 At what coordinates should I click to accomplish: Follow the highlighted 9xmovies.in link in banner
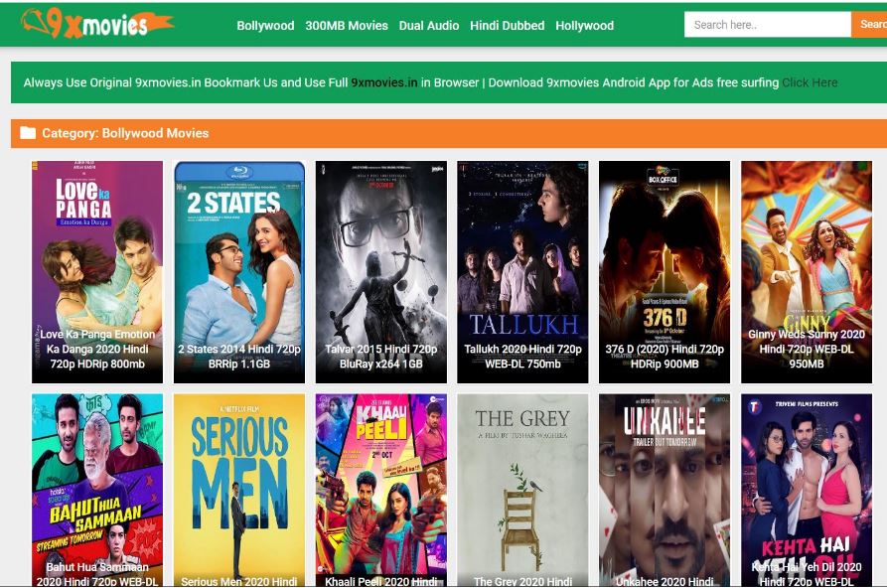[384, 82]
